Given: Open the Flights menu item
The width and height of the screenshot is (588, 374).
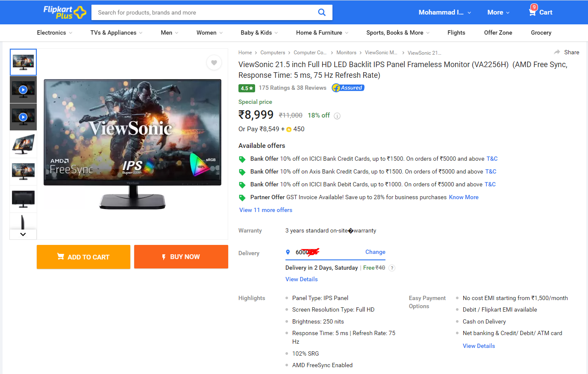Looking at the screenshot, I should coord(456,32).
